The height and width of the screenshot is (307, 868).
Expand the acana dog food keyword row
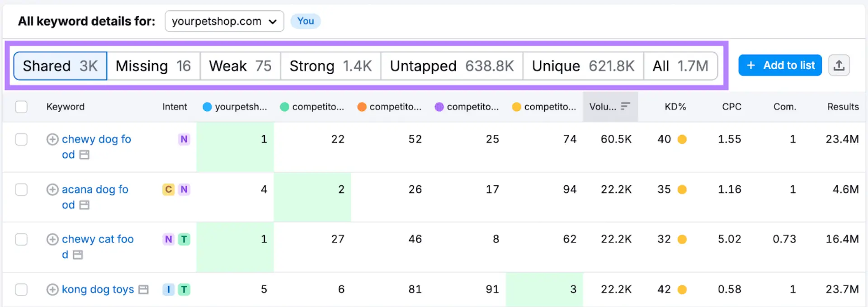click(52, 189)
